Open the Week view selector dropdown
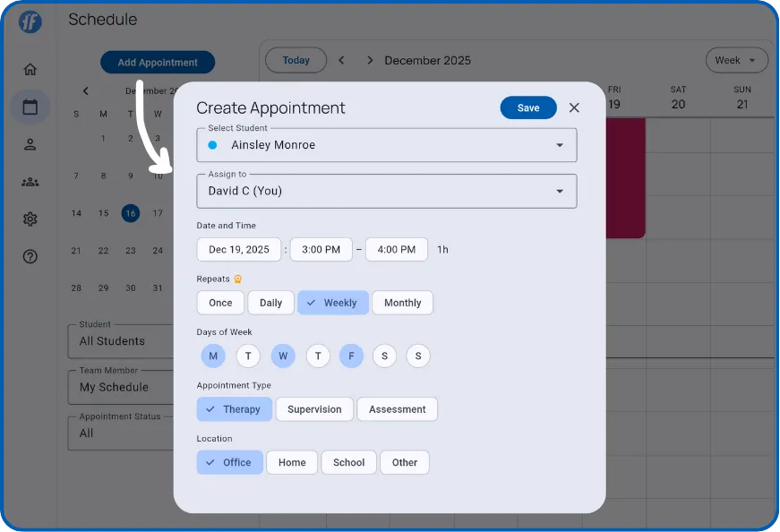Viewport: 780px width, 532px height. coord(736,59)
